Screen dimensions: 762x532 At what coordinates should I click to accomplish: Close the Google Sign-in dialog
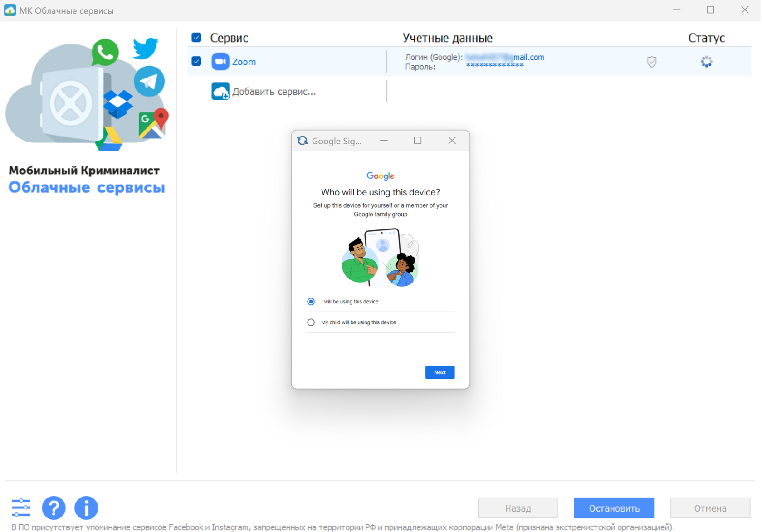point(452,141)
